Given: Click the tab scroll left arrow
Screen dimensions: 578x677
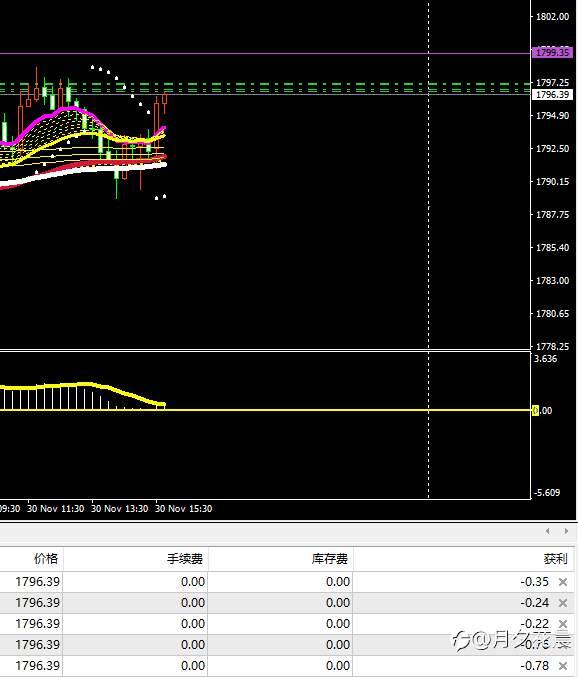Looking at the screenshot, I should point(548,531).
